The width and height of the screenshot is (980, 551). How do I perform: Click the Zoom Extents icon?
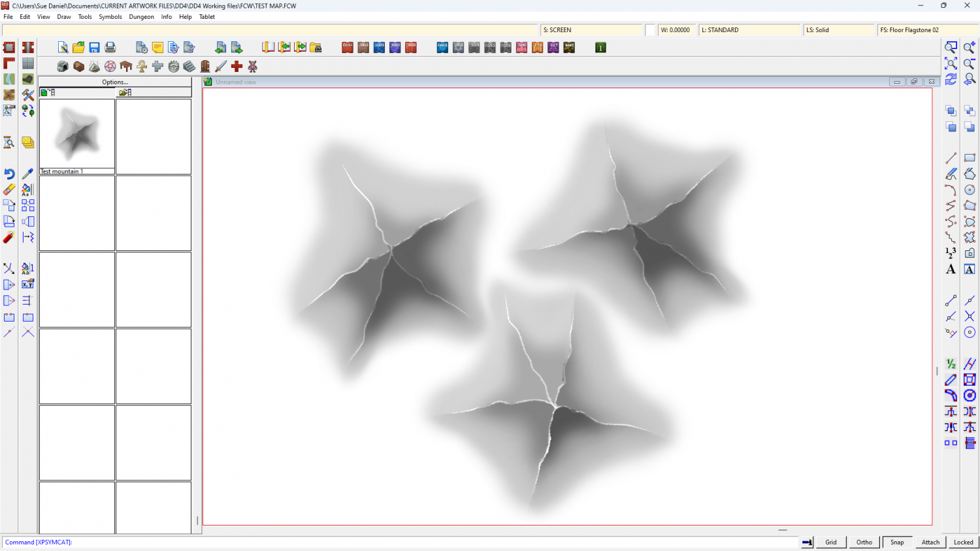tap(951, 63)
